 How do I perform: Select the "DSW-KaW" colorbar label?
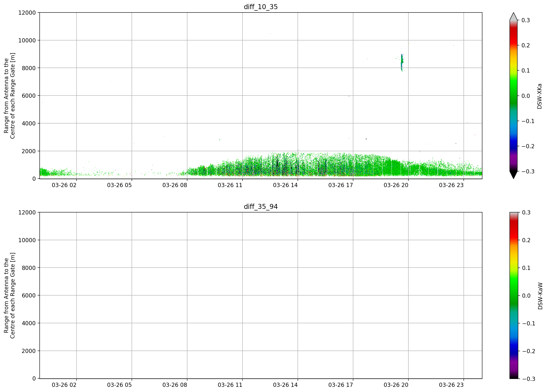540,296
